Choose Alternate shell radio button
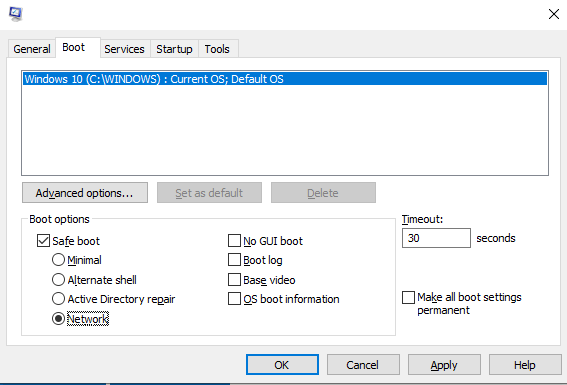567x385 pixels. pyautogui.click(x=58, y=280)
